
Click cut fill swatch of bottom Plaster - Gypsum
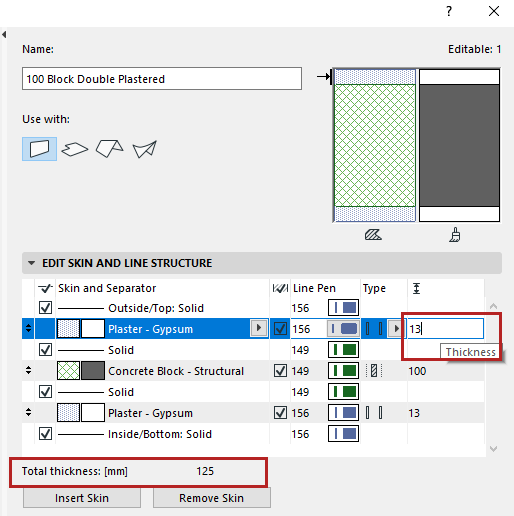tap(68, 413)
